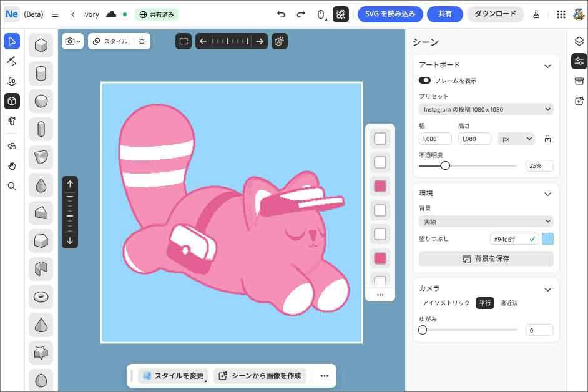This screenshot has height=392, width=588.
Task: Open the スタイル menu in canvas toolbar
Action: [110, 41]
